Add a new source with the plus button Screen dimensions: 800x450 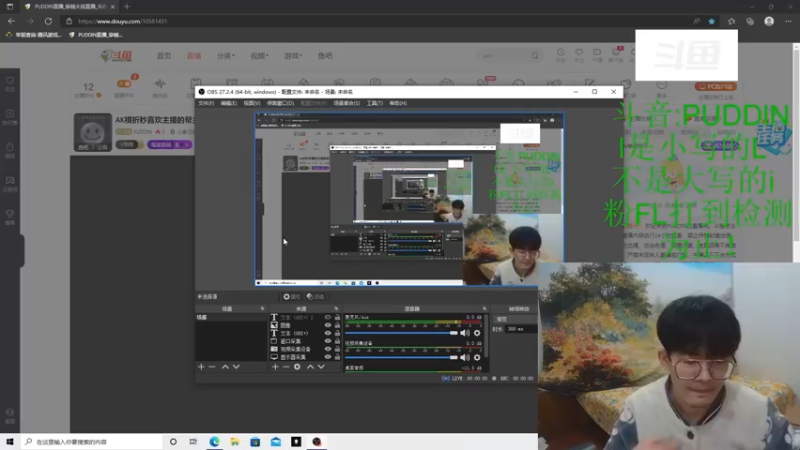[275, 367]
